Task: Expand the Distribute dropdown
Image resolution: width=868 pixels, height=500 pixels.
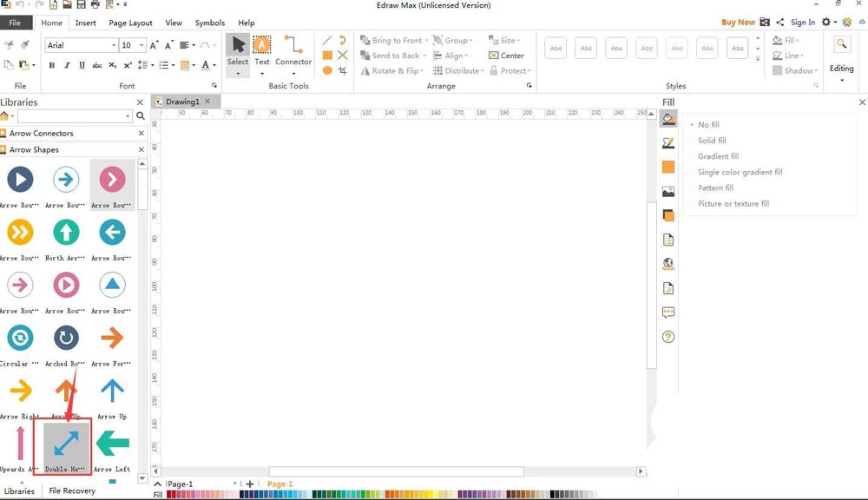Action: pos(483,71)
